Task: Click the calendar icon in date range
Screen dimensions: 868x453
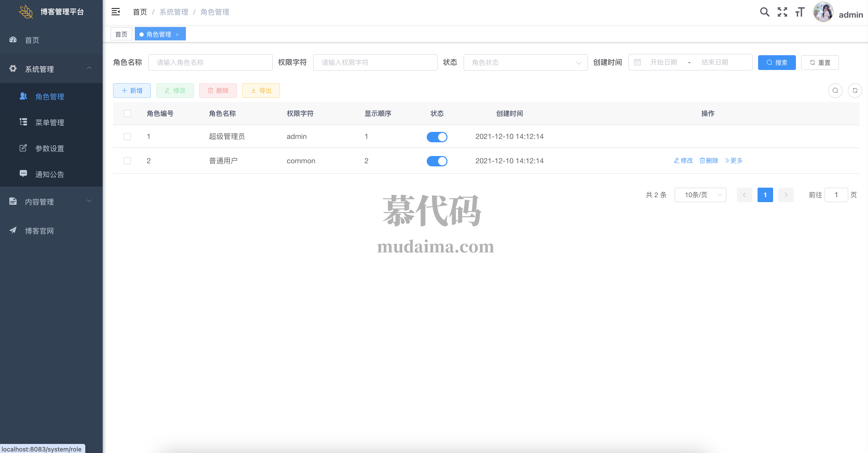Action: [638, 62]
